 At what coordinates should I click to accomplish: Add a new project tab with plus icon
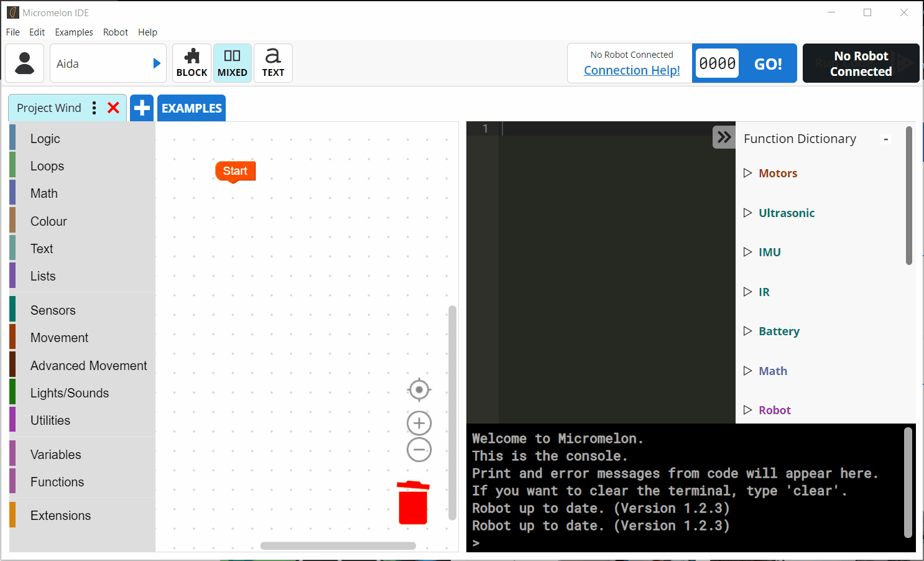click(142, 108)
